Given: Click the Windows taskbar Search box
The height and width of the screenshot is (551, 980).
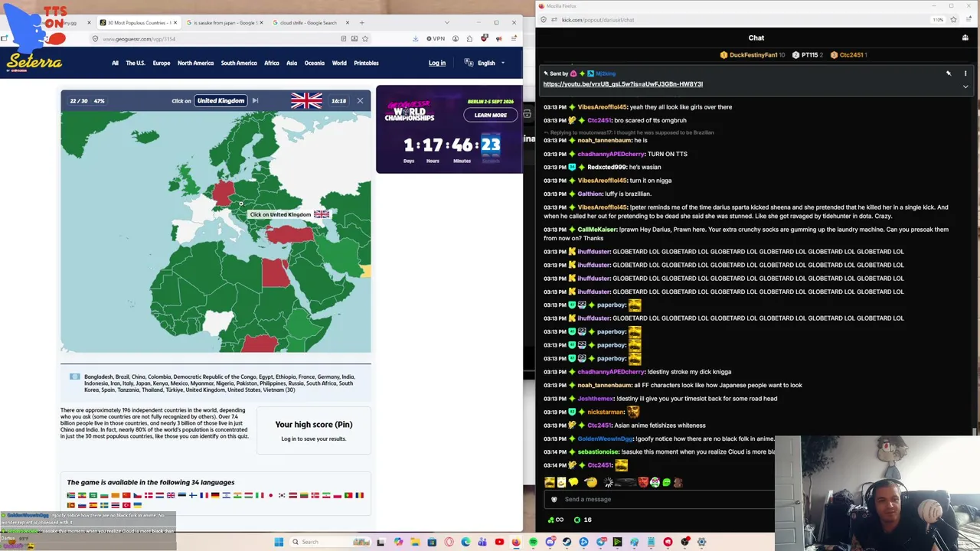Looking at the screenshot, I should 329,542.
